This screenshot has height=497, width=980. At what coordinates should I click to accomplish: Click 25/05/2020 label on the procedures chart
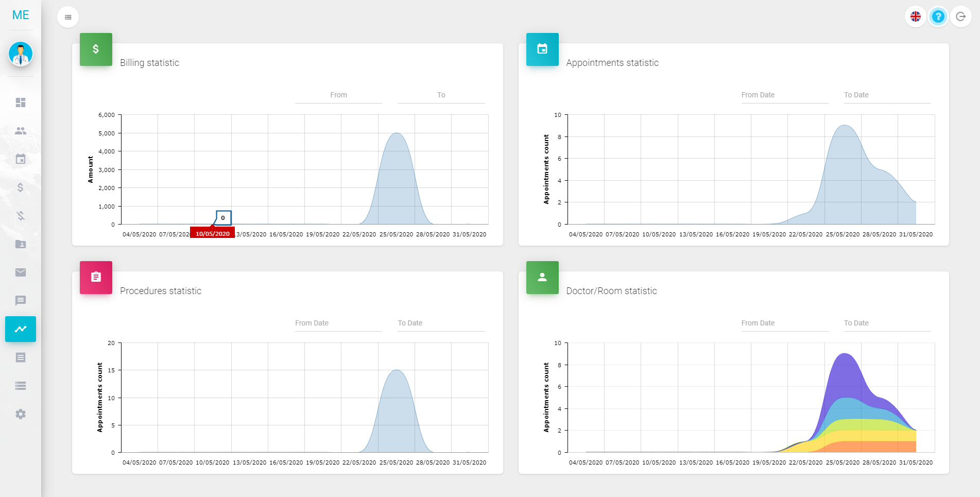[x=396, y=462]
